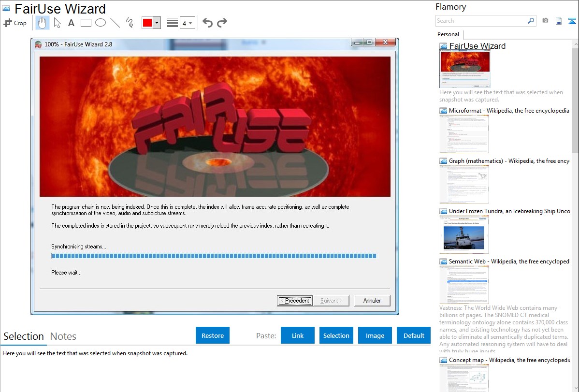Select the straight line tool
The height and width of the screenshot is (392, 579).
click(115, 23)
